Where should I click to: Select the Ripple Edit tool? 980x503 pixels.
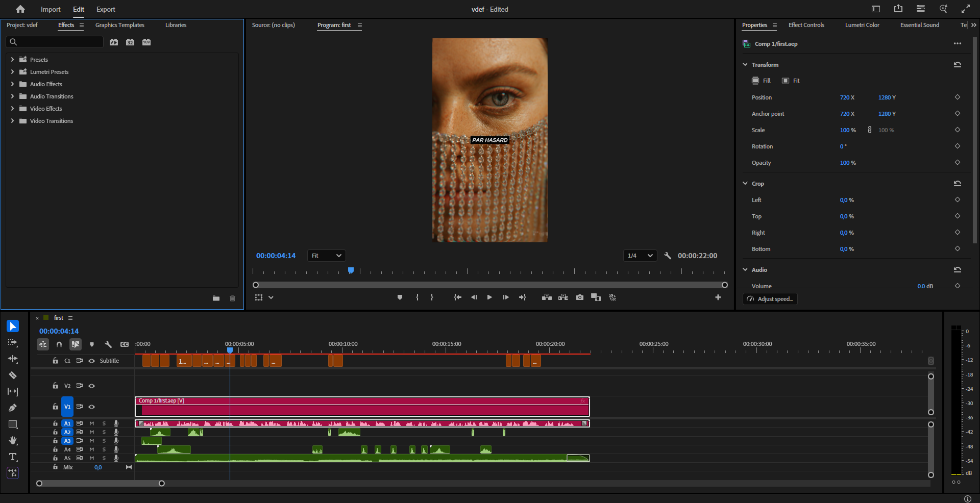(x=13, y=359)
